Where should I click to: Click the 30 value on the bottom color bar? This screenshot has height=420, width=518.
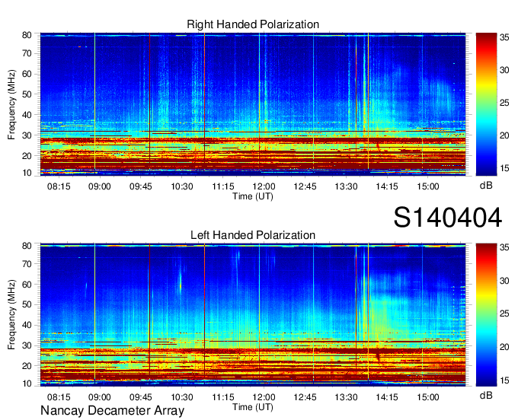click(x=504, y=281)
